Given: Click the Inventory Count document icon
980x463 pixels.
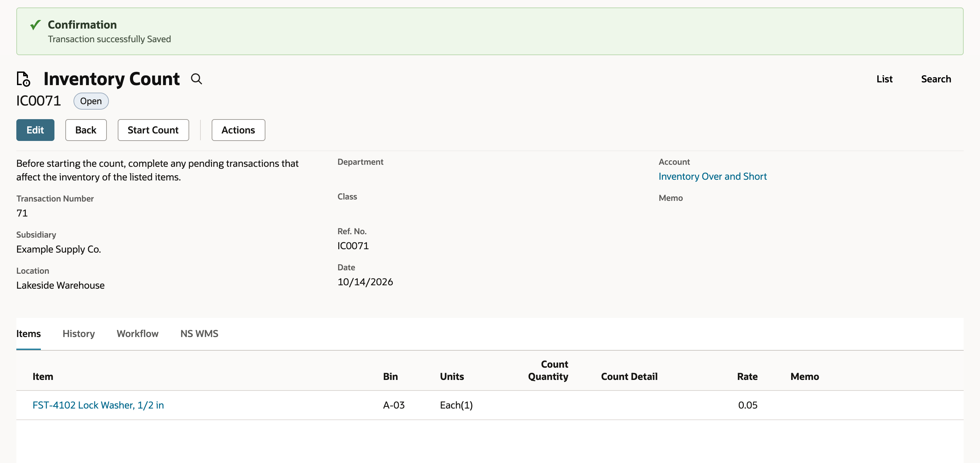Looking at the screenshot, I should 23,79.
